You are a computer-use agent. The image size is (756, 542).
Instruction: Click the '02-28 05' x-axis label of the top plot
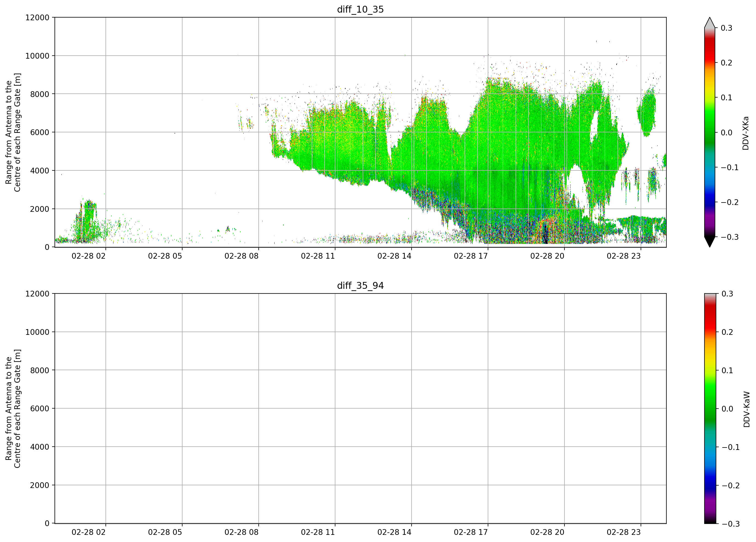click(x=165, y=256)
